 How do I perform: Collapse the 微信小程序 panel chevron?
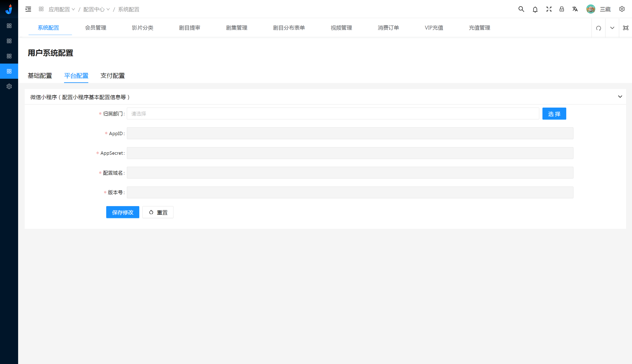point(620,97)
